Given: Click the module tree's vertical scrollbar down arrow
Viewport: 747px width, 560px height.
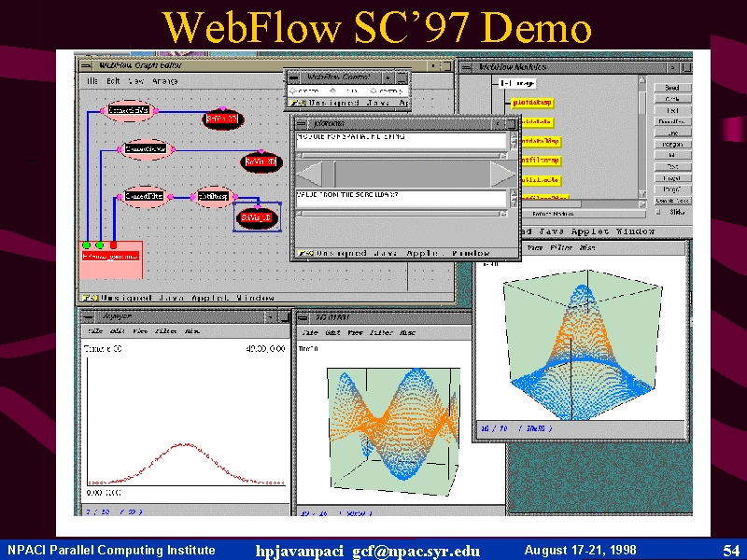Looking at the screenshot, I should pyautogui.click(x=642, y=194).
